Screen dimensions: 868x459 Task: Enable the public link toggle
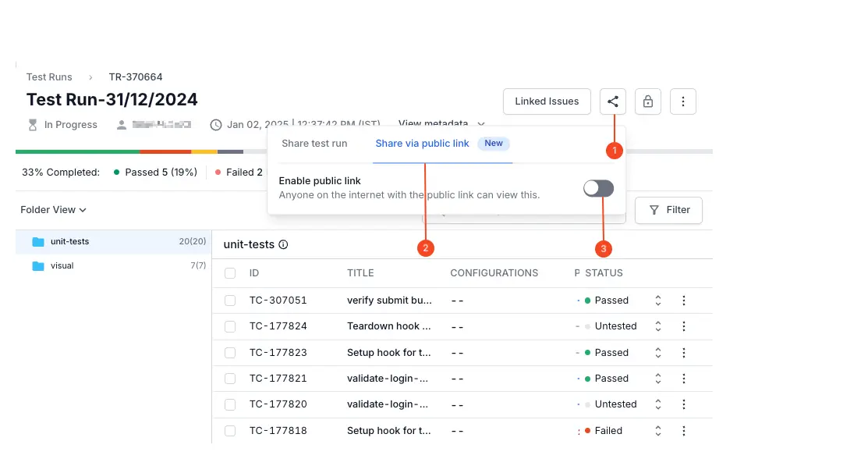click(x=598, y=188)
